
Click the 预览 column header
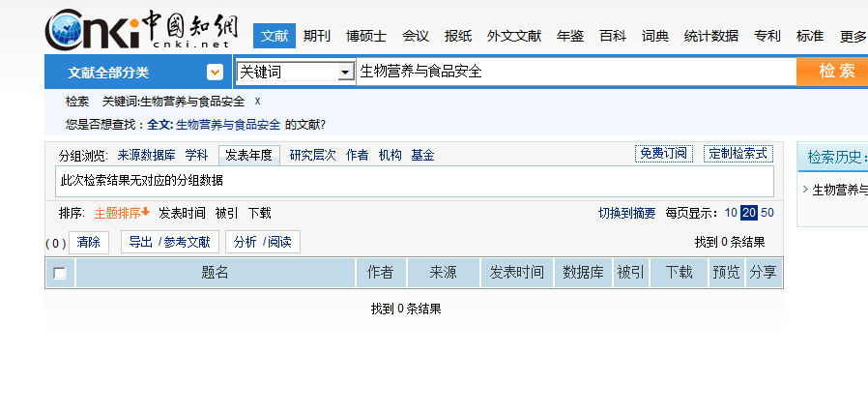point(726,273)
